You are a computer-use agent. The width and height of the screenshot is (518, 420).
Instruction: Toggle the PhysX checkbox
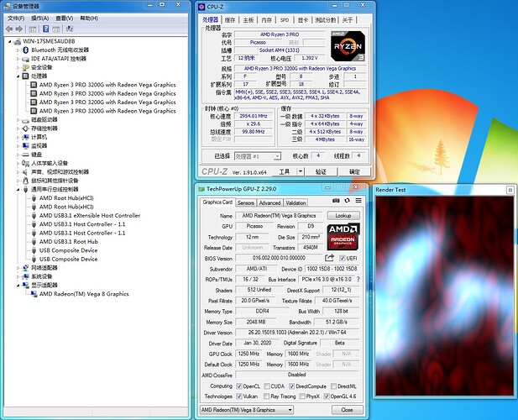(x=302, y=396)
